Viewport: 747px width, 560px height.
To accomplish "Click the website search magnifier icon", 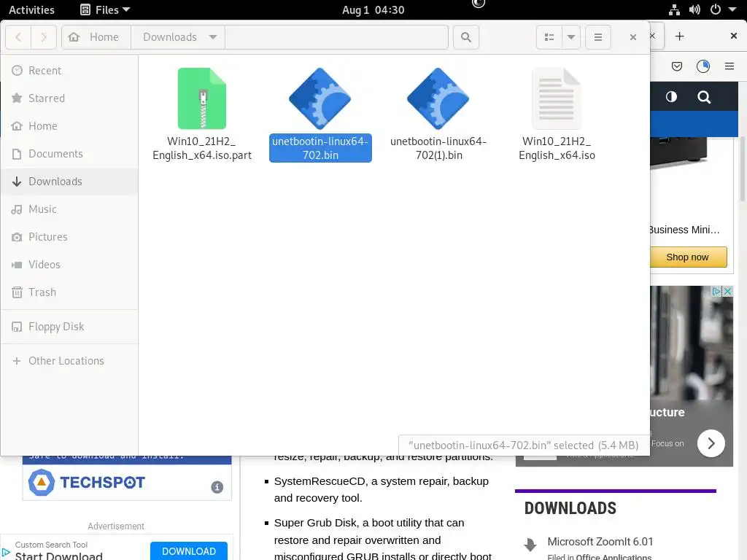I will [x=704, y=97].
